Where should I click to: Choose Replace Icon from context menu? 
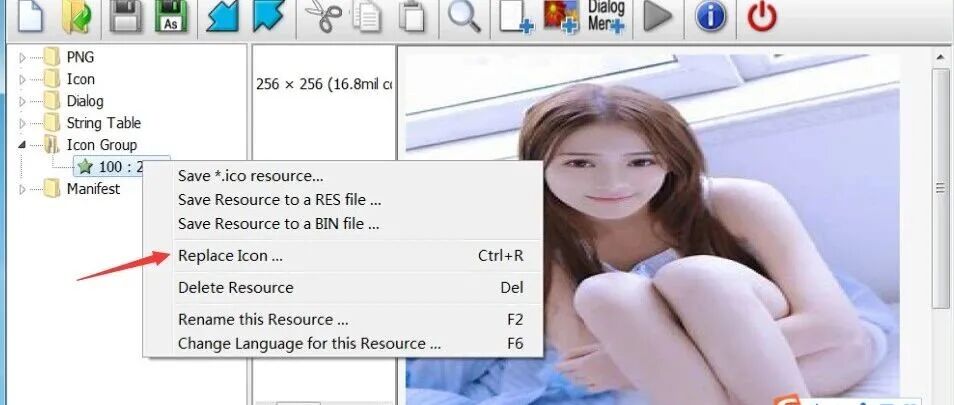point(343,256)
